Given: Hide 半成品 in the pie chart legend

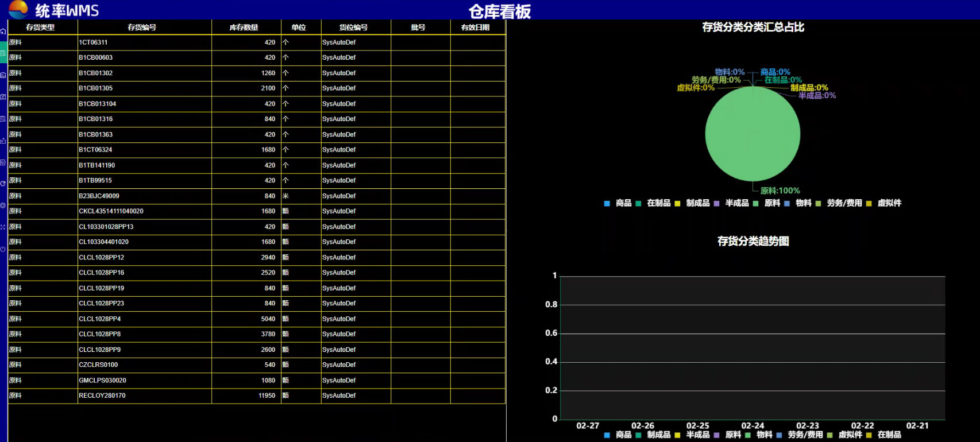Looking at the screenshot, I should [x=736, y=203].
